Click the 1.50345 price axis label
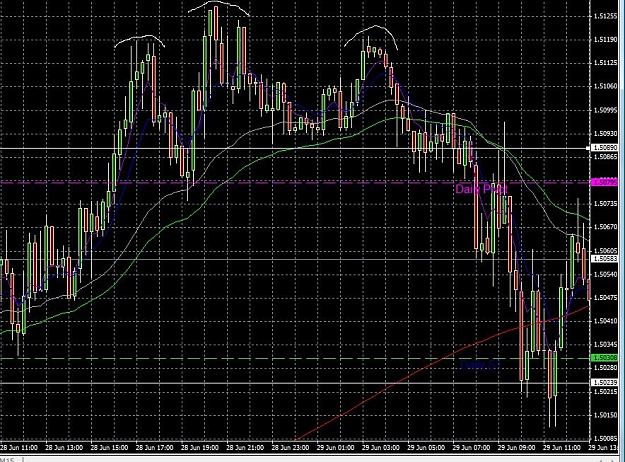Viewport: 625px width, 462px height. point(605,344)
